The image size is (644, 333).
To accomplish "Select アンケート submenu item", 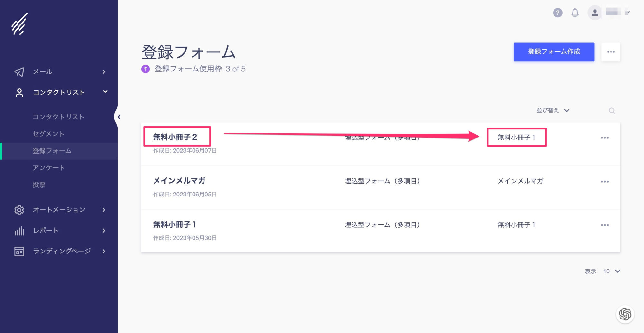I will (x=49, y=167).
